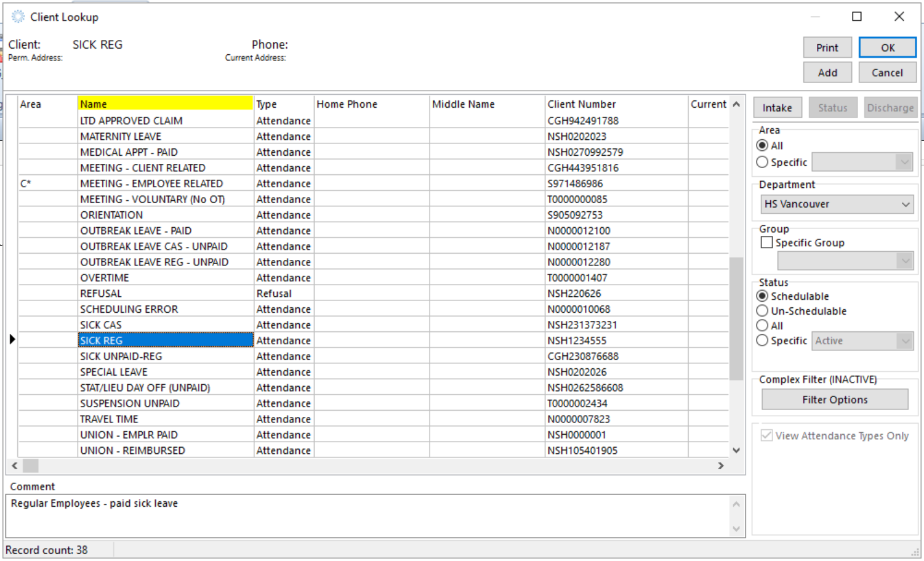The height and width of the screenshot is (561, 924).
Task: Open the group selection dropdown
Action: (904, 260)
